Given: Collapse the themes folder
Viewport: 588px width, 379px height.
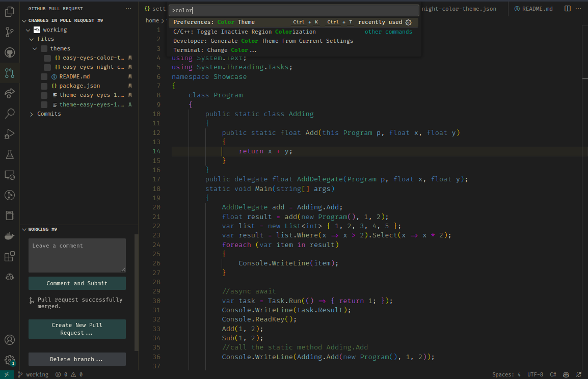Looking at the screenshot, I should [35, 48].
